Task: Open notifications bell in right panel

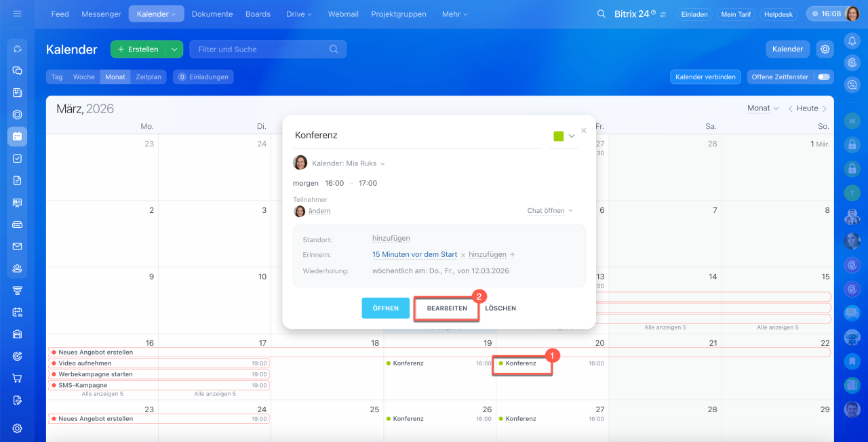Action: coord(852,41)
